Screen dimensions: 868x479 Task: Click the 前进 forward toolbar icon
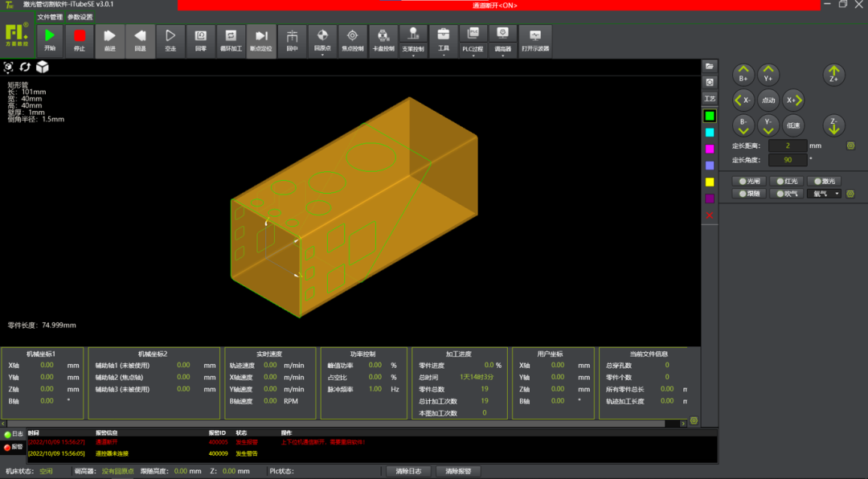[109, 40]
